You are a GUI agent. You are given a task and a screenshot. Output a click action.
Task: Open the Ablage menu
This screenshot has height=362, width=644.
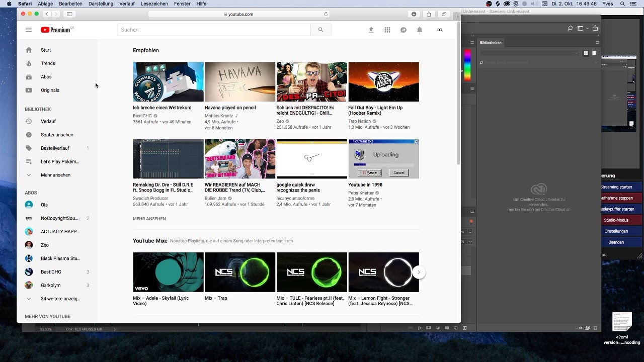point(45,4)
